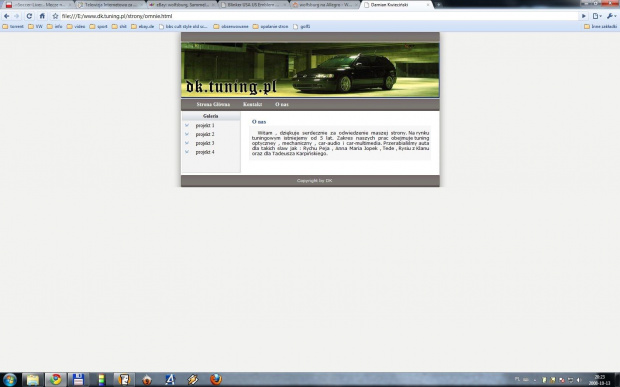This screenshot has height=387, width=620.
Task: Click the browser back arrow
Action: (x=6, y=16)
